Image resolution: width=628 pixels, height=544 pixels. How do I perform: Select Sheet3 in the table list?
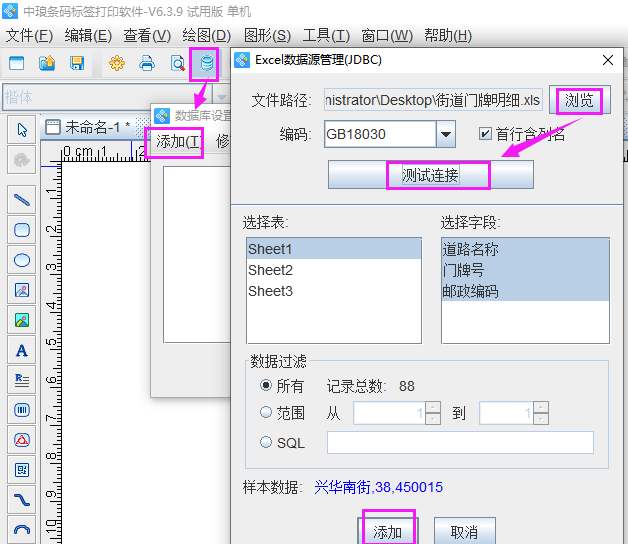[334, 291]
